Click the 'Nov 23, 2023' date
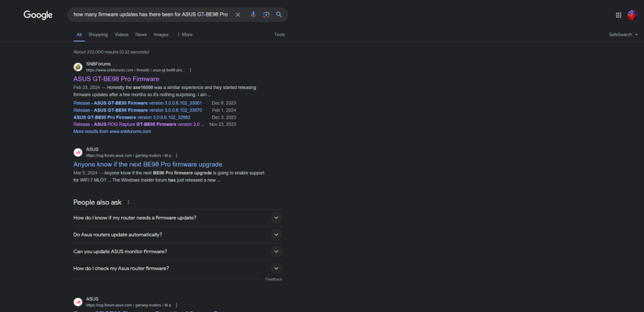This screenshot has height=312, width=644. (x=223, y=124)
